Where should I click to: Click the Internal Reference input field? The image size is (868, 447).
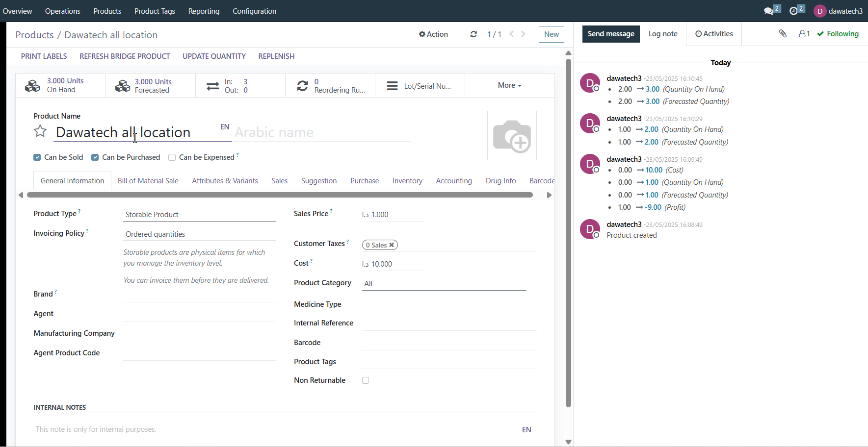(x=449, y=323)
